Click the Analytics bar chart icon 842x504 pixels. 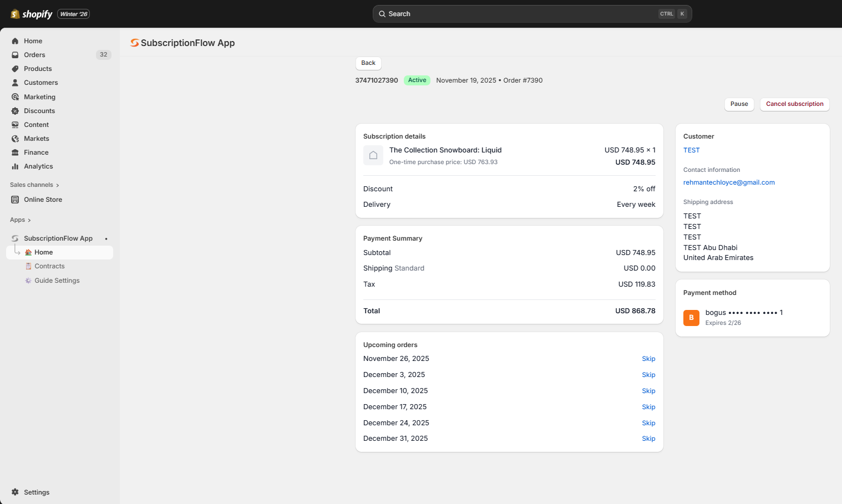[15, 166]
